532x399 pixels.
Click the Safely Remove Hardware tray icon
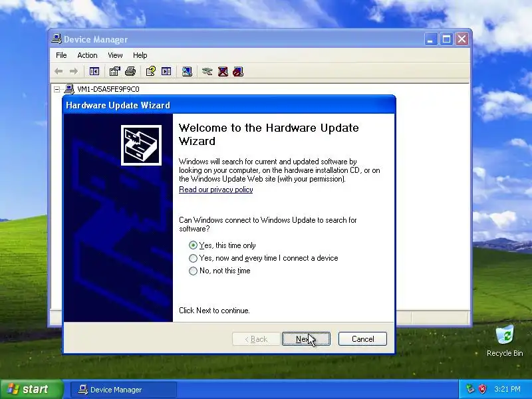coord(470,389)
